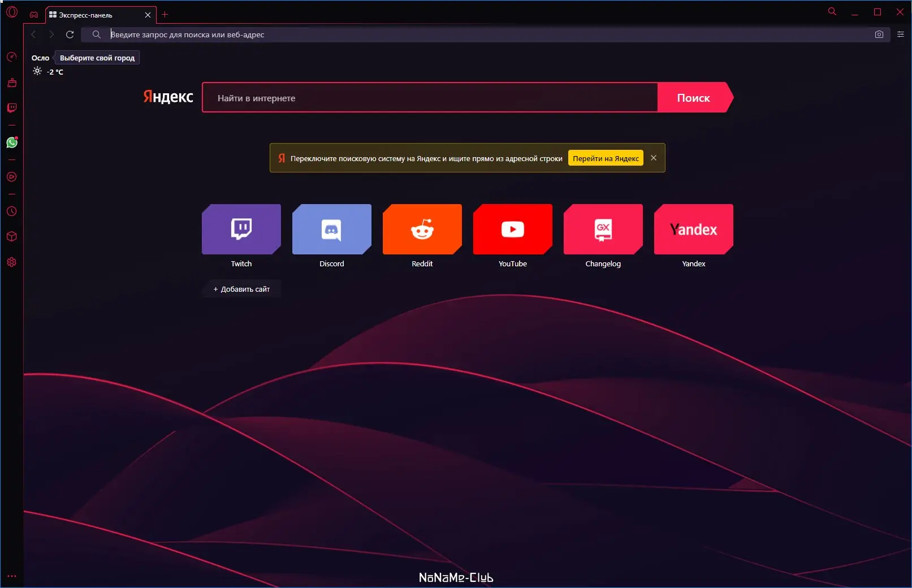Reload the current page
Viewport: 912px width, 588px height.
(70, 34)
